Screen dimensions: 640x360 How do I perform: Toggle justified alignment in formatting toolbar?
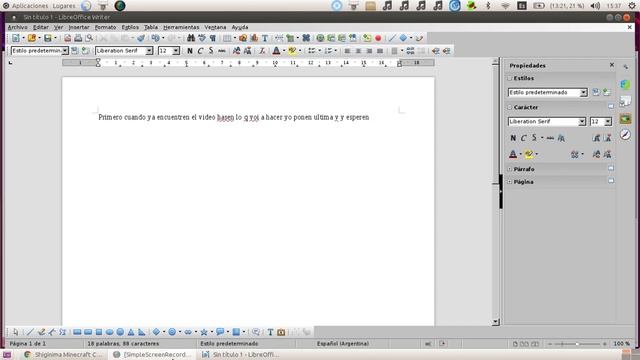[380, 51]
